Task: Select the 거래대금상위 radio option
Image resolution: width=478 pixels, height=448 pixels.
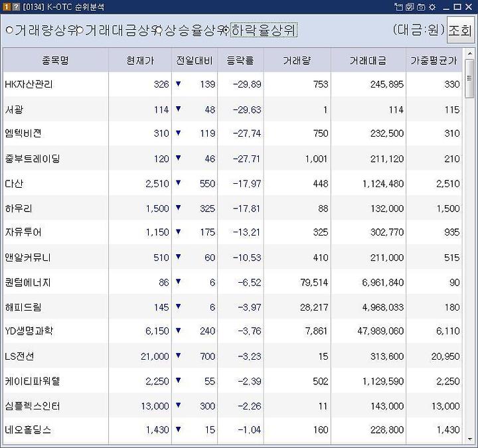Action: (x=119, y=30)
